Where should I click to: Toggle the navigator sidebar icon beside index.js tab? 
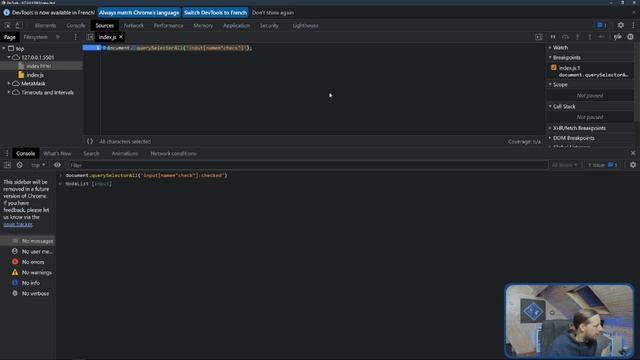coord(90,37)
